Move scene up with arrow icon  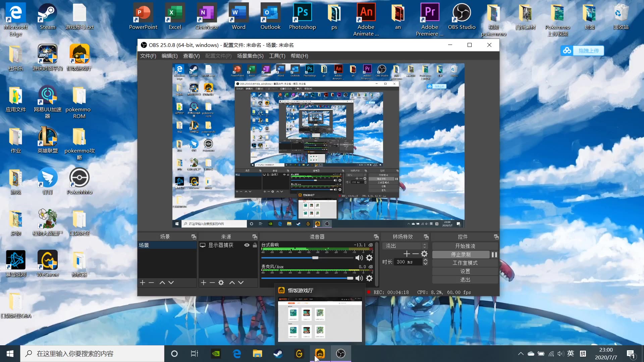[x=162, y=283]
